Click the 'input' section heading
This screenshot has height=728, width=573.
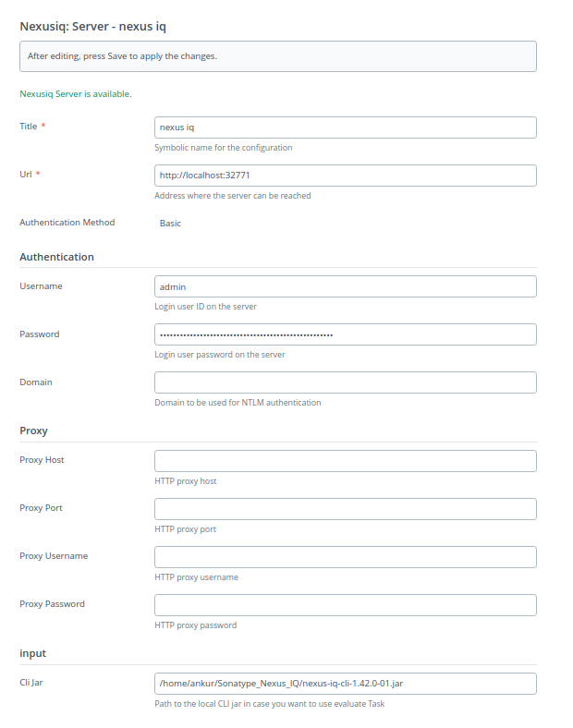click(x=33, y=653)
